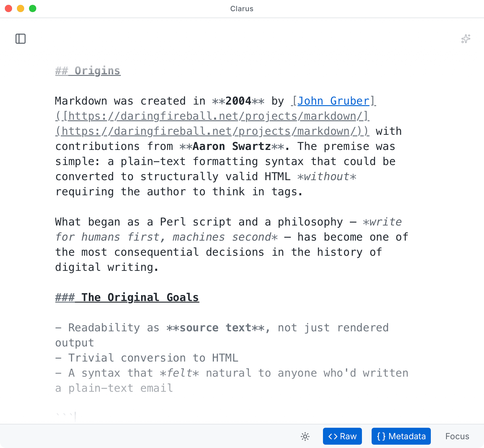This screenshot has height=448, width=484.
Task: Toggle off the Metadata display
Action: [x=401, y=436]
